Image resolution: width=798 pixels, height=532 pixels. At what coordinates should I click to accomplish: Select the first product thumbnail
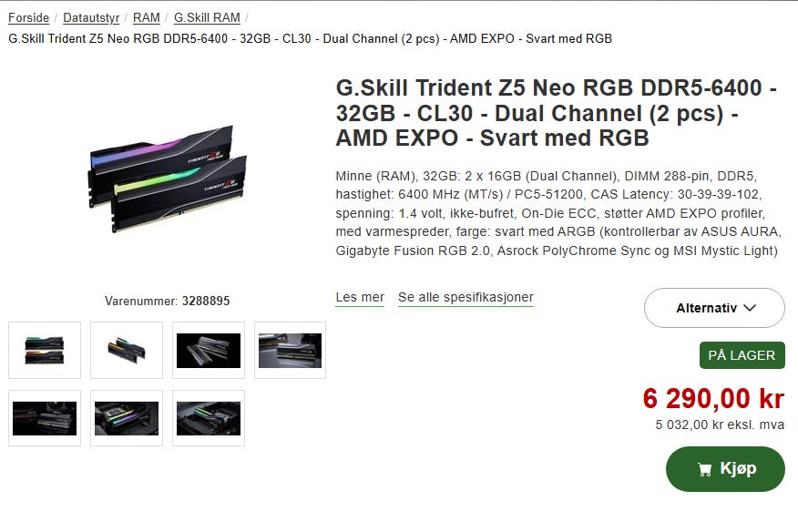[x=45, y=350]
